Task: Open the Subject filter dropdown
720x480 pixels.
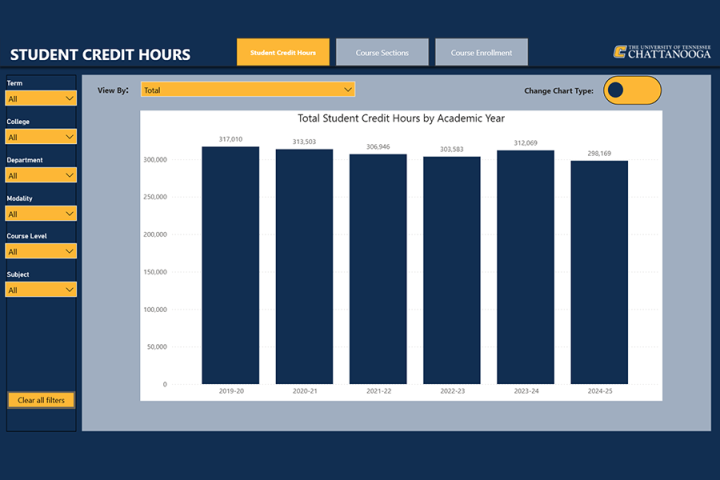Action: (41, 290)
